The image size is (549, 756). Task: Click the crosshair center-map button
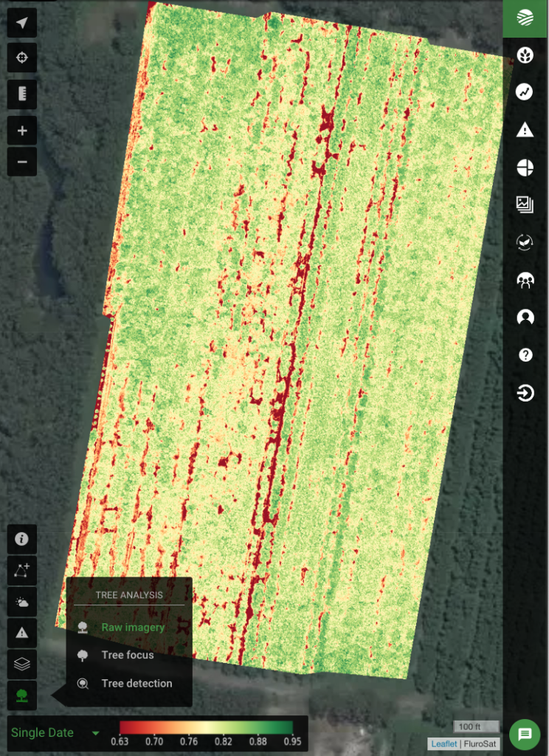[22, 58]
